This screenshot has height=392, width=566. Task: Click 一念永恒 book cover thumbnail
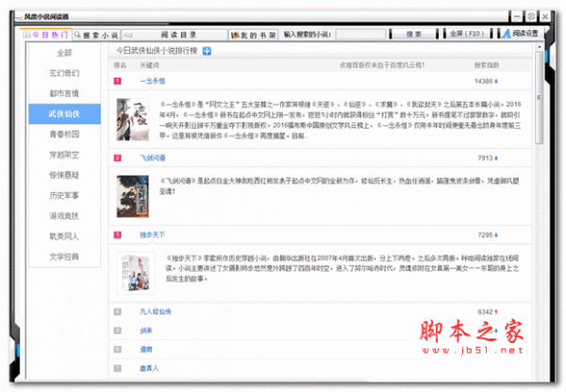coord(132,120)
